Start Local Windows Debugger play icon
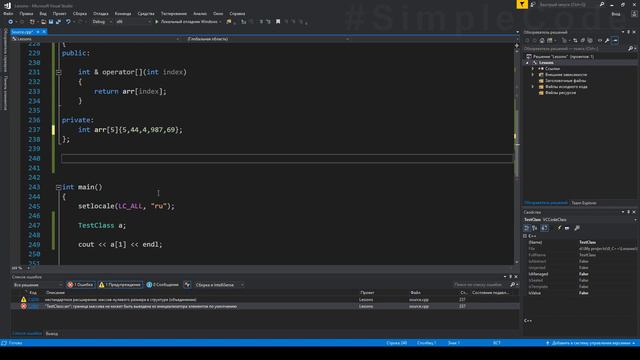Viewport: 640px width, 360px height. [x=156, y=22]
